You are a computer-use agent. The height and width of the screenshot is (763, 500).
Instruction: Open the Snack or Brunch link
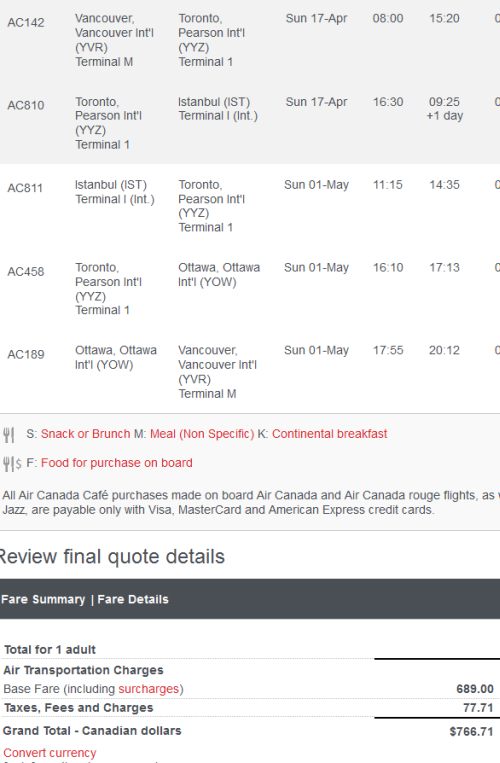[x=85, y=434]
